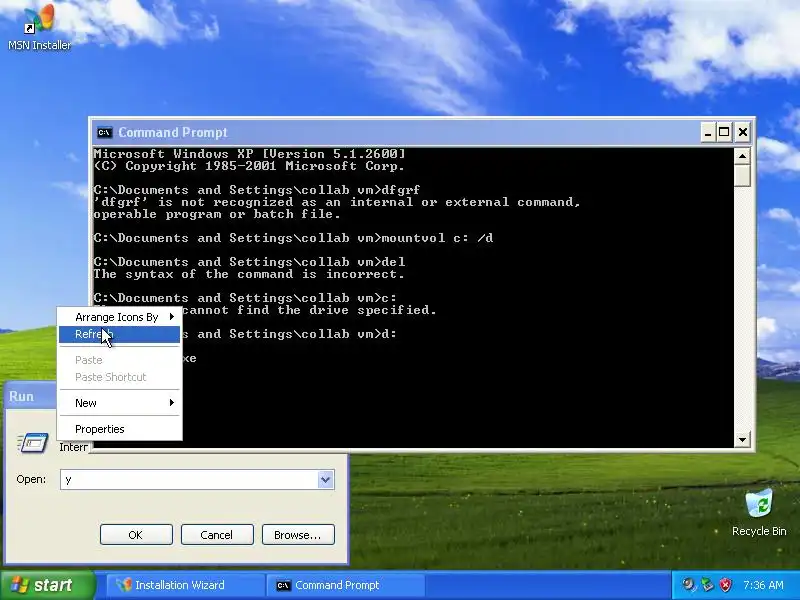
Task: Click the first system tray icon
Action: tap(689, 585)
